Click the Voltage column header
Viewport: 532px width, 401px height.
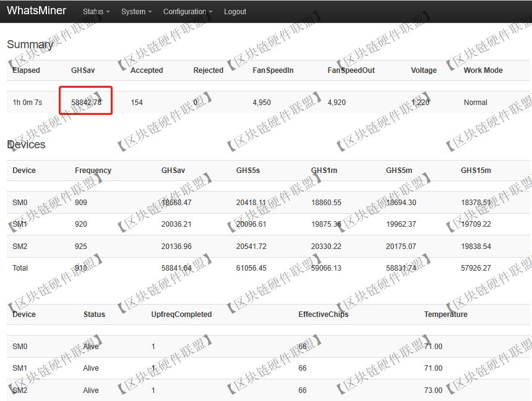[424, 70]
